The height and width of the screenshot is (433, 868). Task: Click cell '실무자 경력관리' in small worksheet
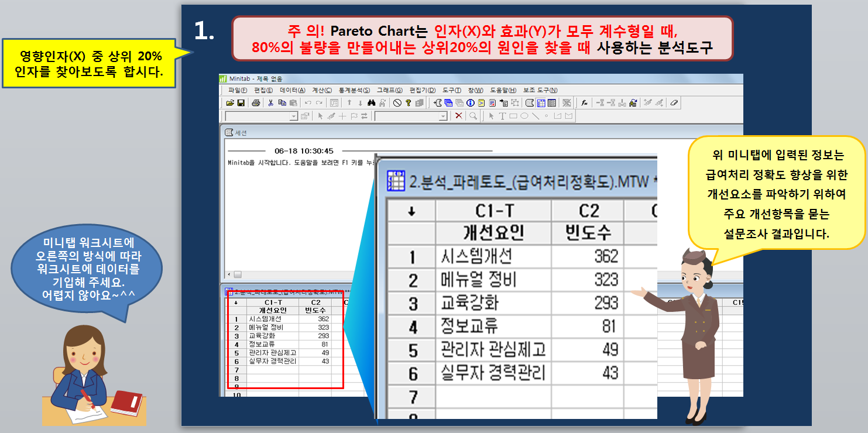[273, 361]
